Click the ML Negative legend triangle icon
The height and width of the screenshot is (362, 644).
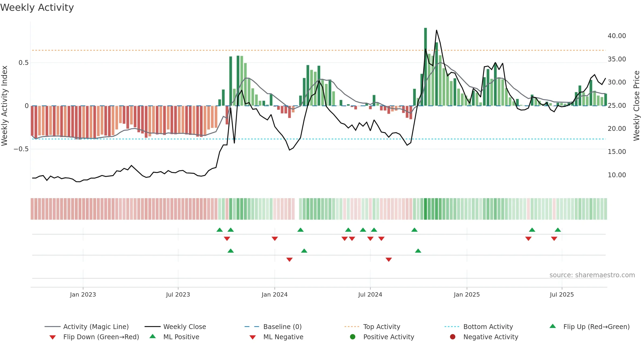pos(253,337)
